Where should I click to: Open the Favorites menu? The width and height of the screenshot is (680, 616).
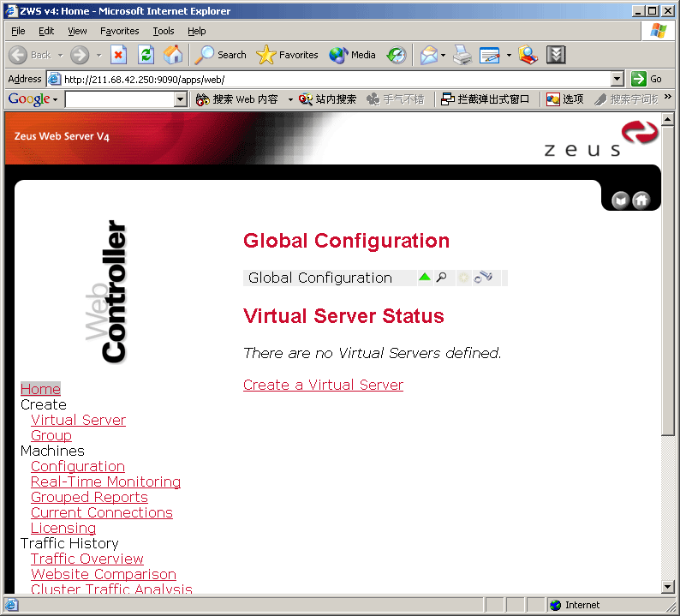coord(119,31)
